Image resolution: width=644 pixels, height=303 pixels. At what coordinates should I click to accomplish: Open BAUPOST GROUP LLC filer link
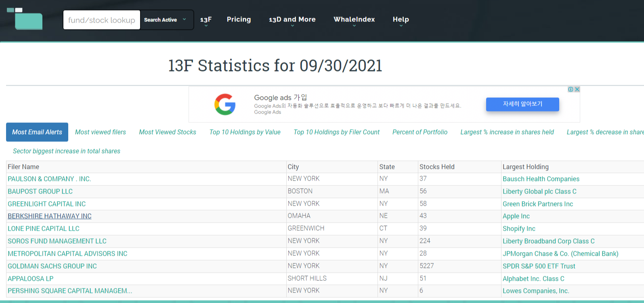(40, 191)
